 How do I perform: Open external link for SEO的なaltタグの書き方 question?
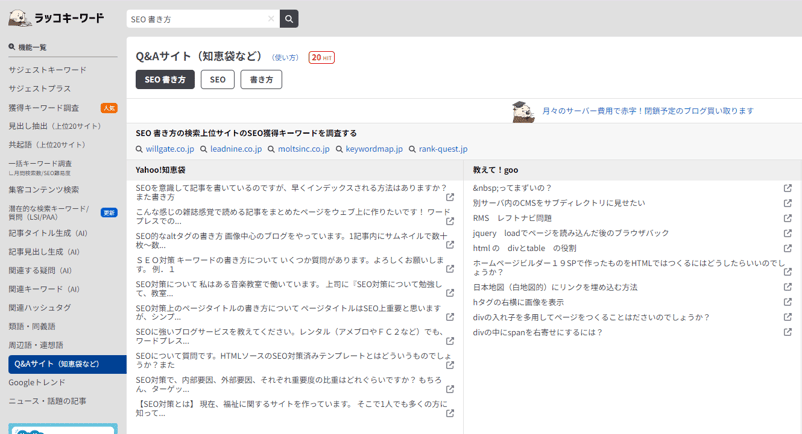(x=450, y=245)
